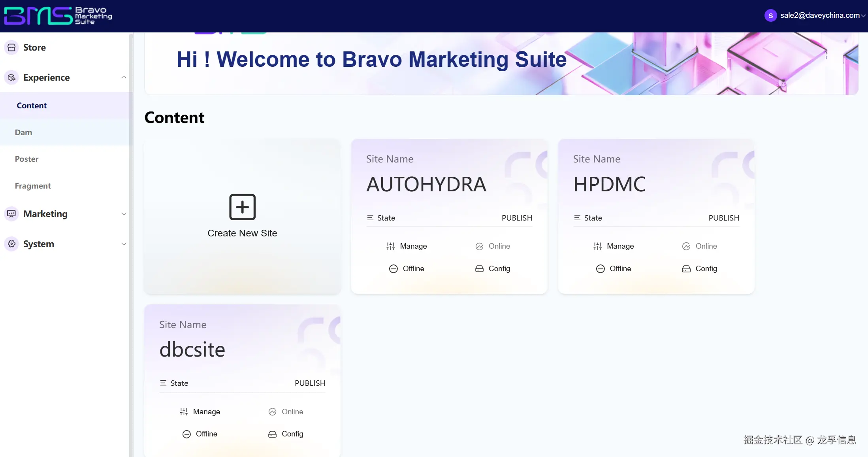The image size is (868, 457).
Task: Collapse the Experience menu chevron
Action: pyautogui.click(x=124, y=77)
